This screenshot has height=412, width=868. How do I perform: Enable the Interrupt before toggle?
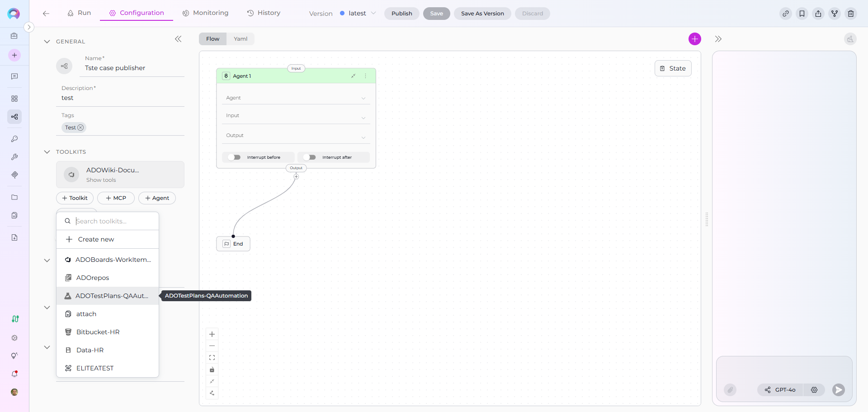click(x=234, y=157)
